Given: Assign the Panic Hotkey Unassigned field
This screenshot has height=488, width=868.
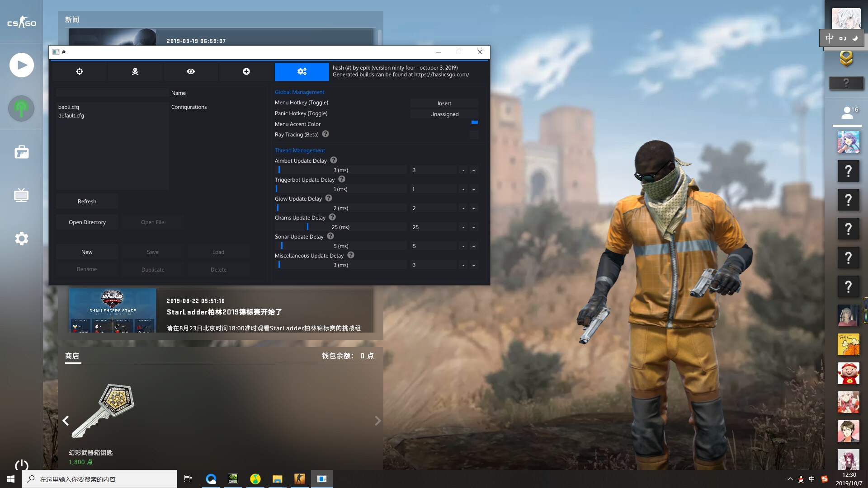Looking at the screenshot, I should tap(444, 114).
